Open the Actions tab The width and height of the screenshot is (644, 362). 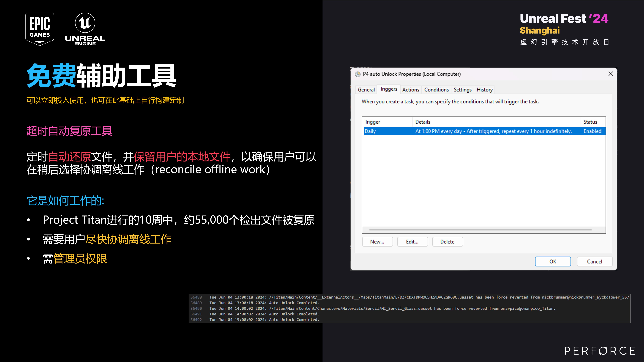point(410,90)
